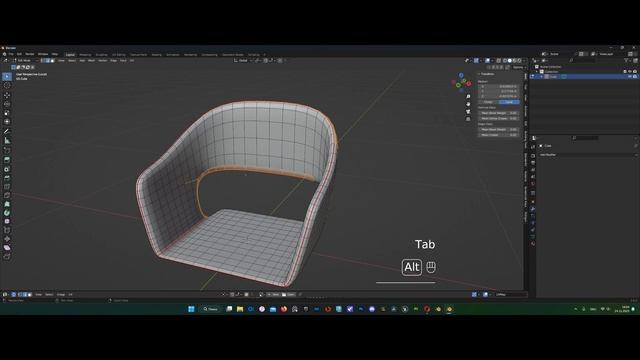Click the Global button in Transform panel
Screen dimensions: 640x360
pos(488,102)
